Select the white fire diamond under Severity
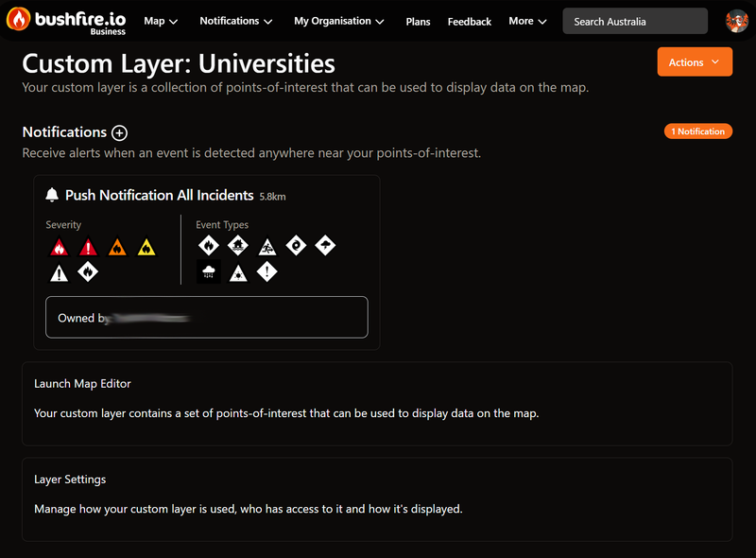 click(88, 271)
